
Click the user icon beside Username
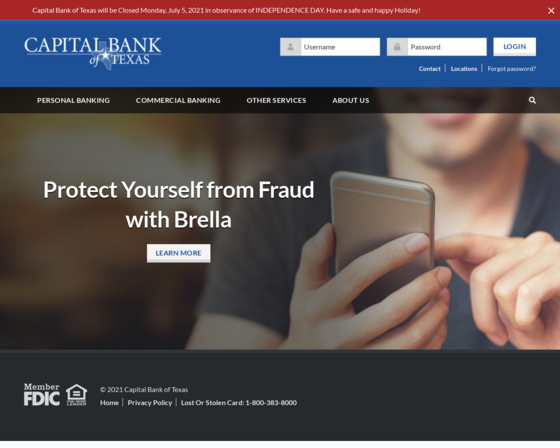coord(290,47)
